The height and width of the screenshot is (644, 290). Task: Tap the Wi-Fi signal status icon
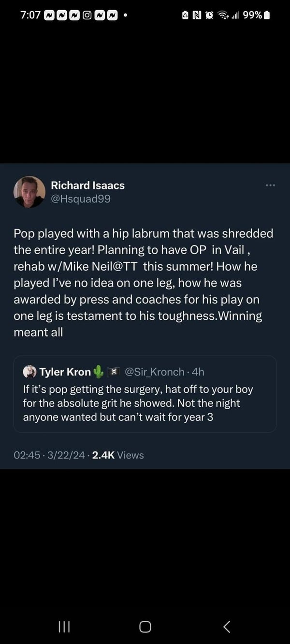point(223,15)
